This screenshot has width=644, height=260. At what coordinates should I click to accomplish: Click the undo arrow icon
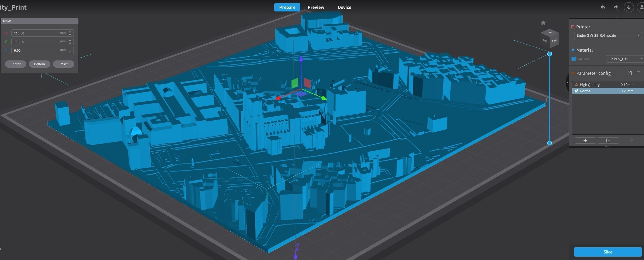603,7
